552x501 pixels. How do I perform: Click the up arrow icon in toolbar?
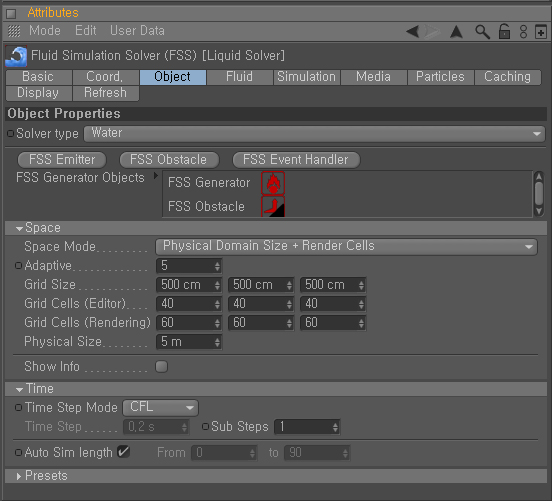tap(457, 32)
